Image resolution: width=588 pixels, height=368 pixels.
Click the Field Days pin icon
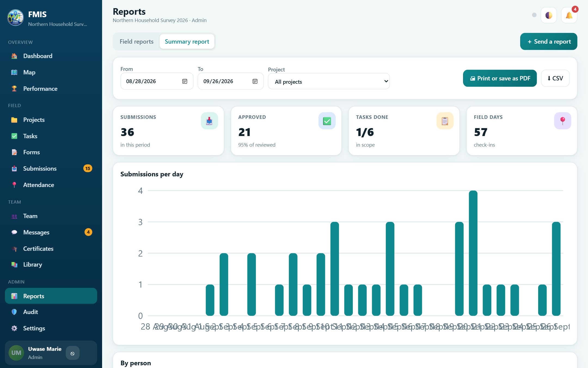click(562, 121)
